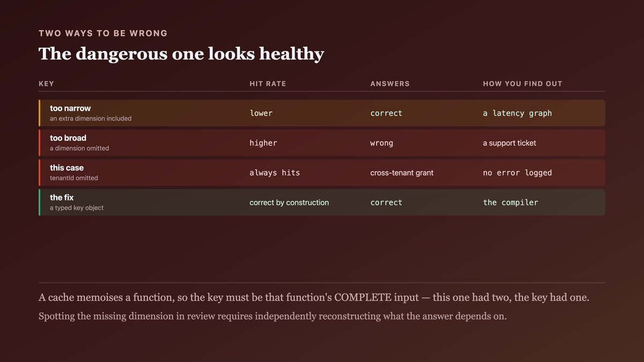The width and height of the screenshot is (644, 362).
Task: Click the 'a support ticket' cell
Action: [x=509, y=143]
